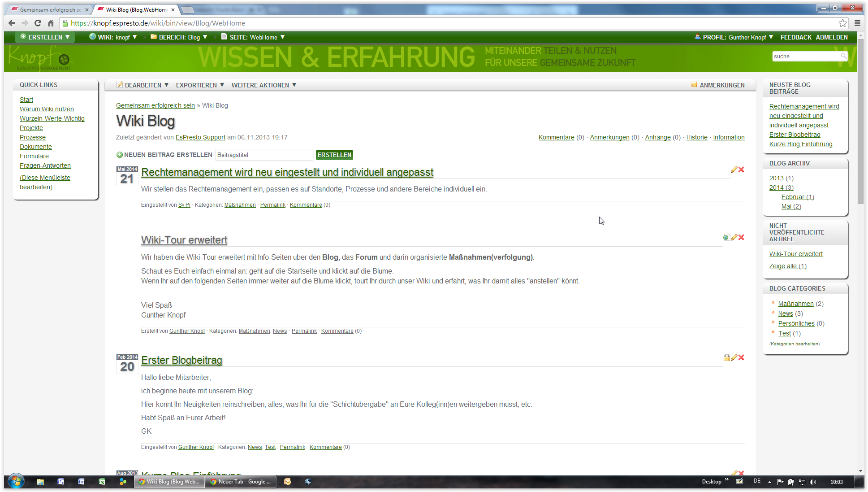Delete the Wiki-Tour erweitert post

pyautogui.click(x=741, y=237)
